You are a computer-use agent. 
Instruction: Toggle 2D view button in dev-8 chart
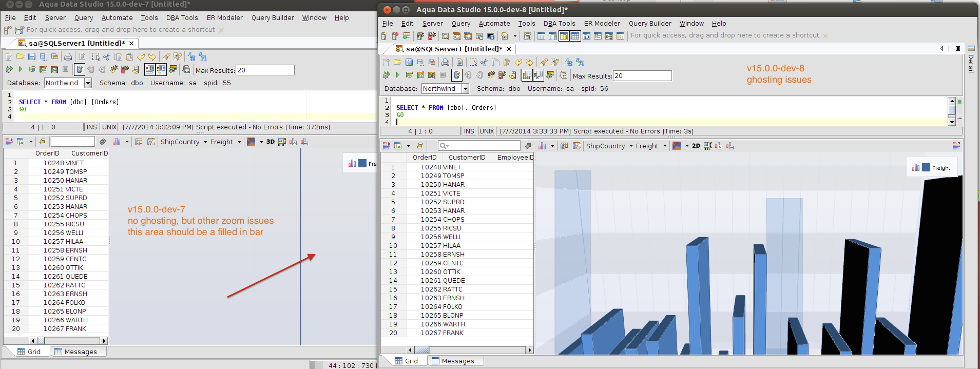coord(696,146)
